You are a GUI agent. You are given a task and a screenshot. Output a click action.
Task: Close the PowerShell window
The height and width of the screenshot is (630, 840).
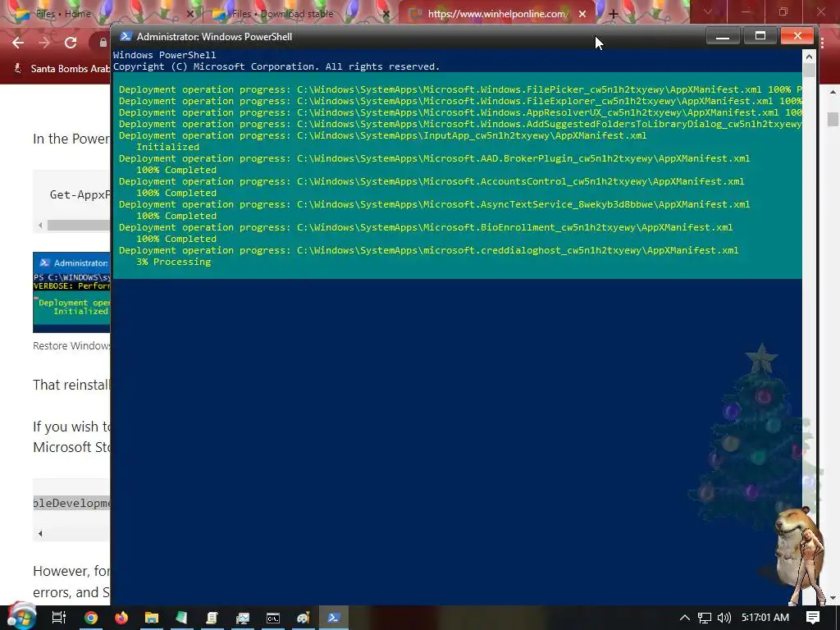click(797, 36)
